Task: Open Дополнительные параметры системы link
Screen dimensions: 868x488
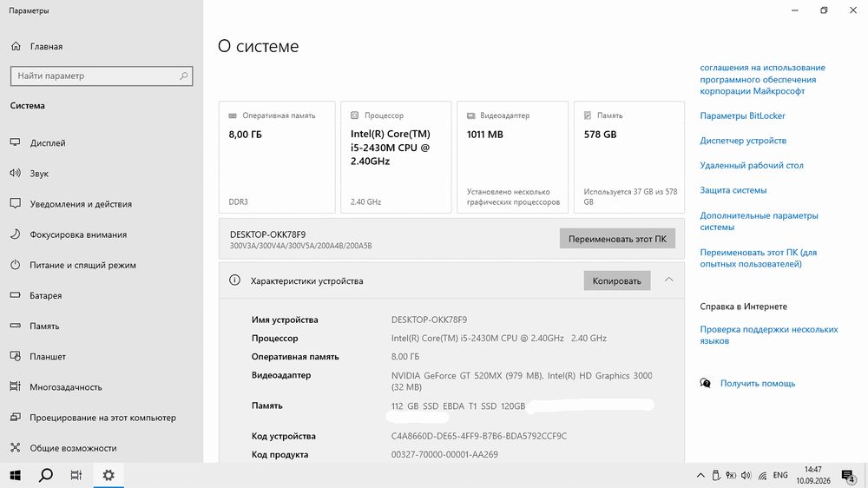Action: coord(759,221)
